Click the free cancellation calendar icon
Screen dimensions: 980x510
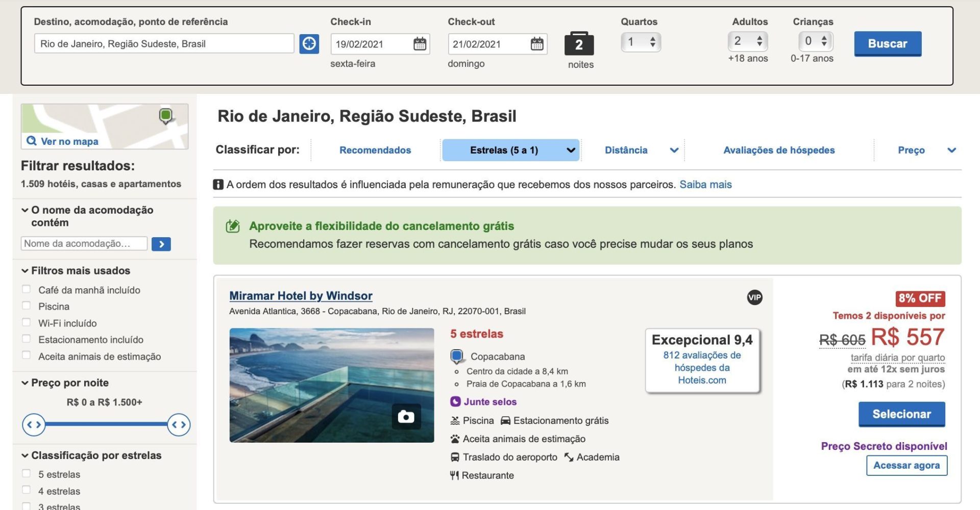click(x=233, y=226)
